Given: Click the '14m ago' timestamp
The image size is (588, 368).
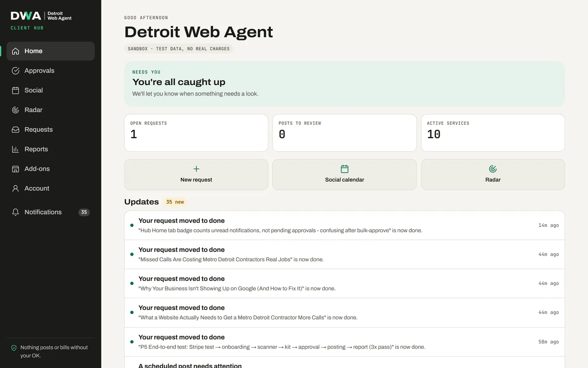Looking at the screenshot, I should [548, 225].
